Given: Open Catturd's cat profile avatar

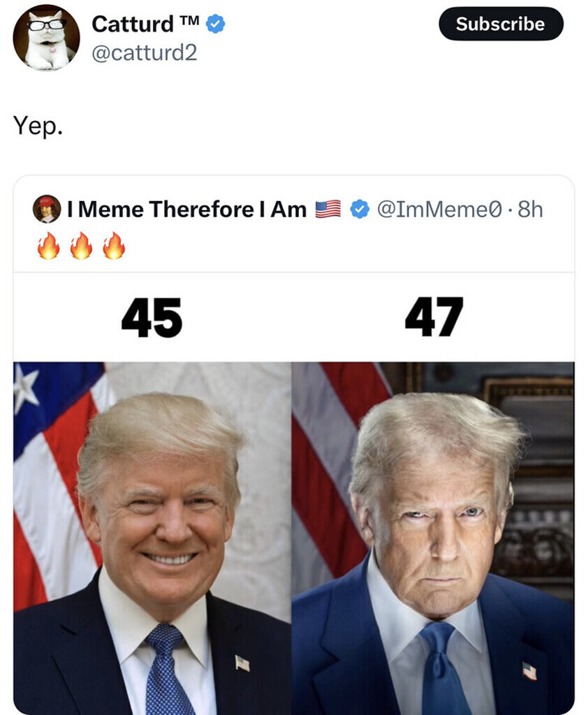Looking at the screenshot, I should 46,38.
